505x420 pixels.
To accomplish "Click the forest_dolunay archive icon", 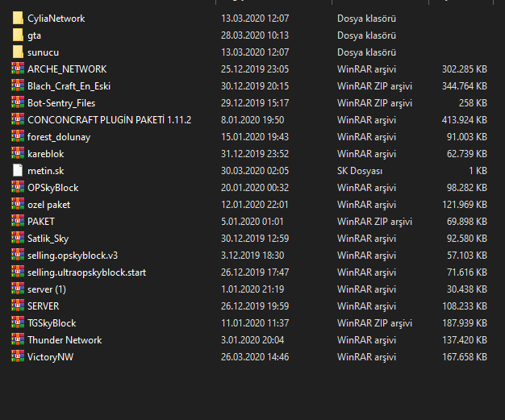I will pyautogui.click(x=18, y=136).
